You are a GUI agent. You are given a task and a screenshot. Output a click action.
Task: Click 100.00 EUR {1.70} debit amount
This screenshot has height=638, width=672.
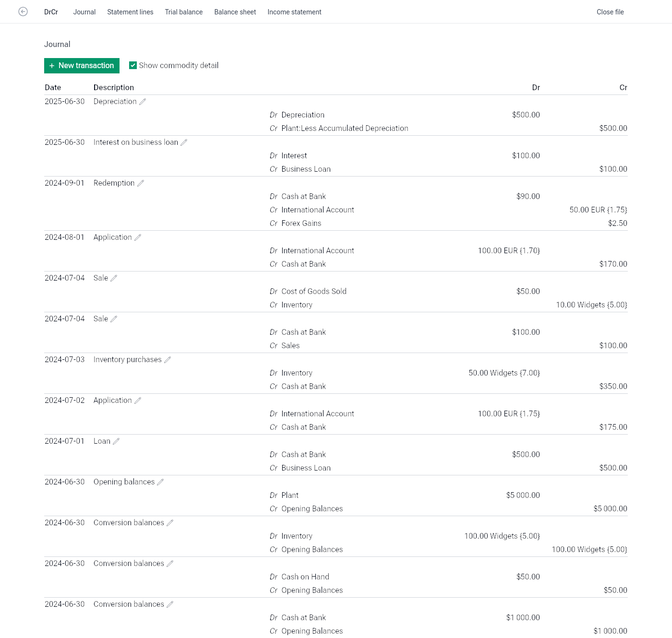509,251
